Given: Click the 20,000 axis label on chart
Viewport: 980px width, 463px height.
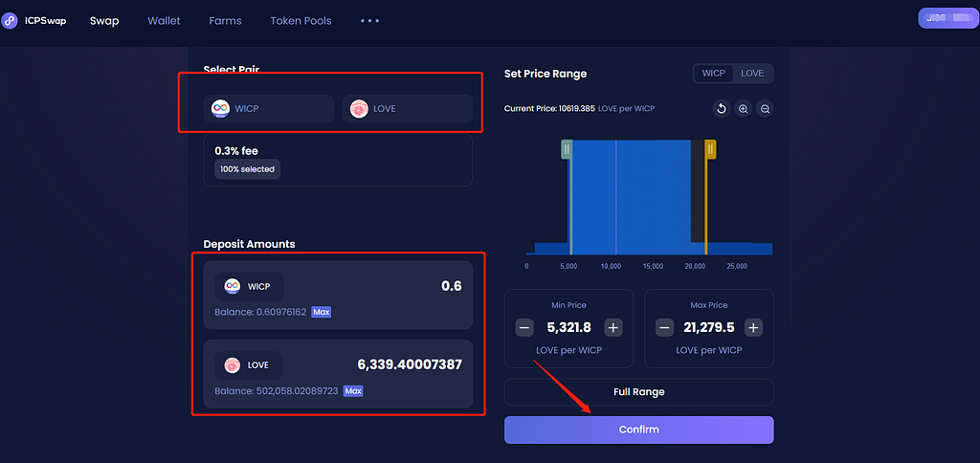Looking at the screenshot, I should click(695, 266).
